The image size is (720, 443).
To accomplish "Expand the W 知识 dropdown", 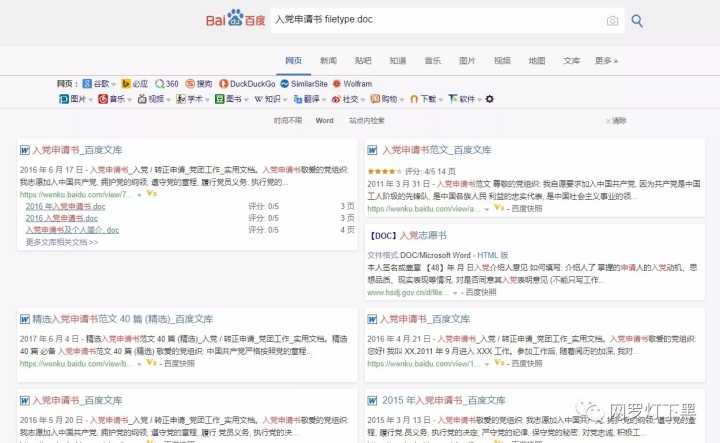I will (x=285, y=100).
